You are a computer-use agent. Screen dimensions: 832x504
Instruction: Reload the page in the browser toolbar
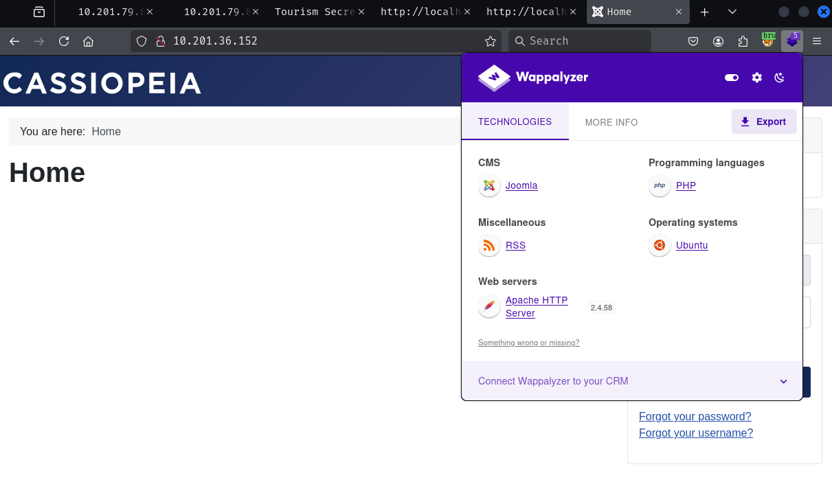click(64, 41)
